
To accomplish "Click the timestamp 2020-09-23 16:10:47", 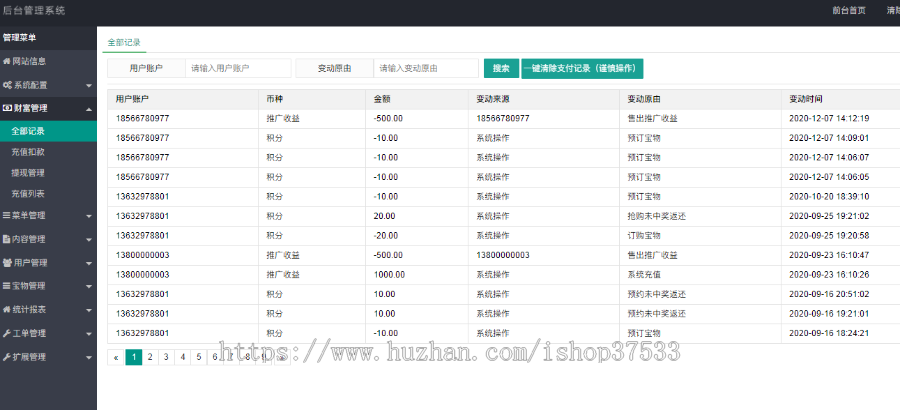I will click(829, 256).
